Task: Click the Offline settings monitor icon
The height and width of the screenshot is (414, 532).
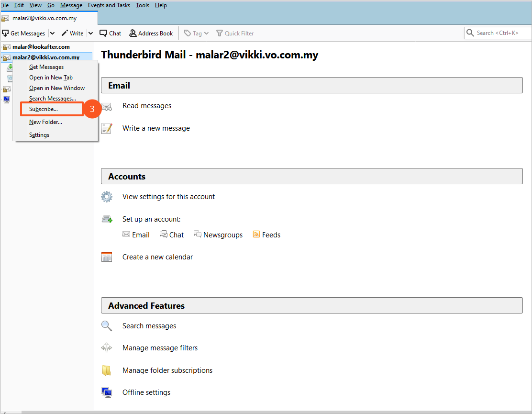Action: 107,392
